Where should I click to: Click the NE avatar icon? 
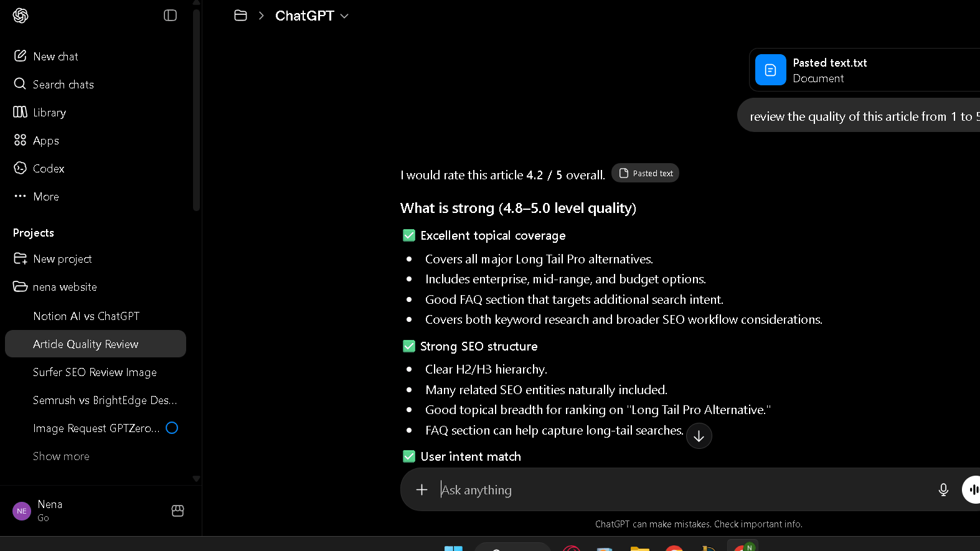(22, 511)
